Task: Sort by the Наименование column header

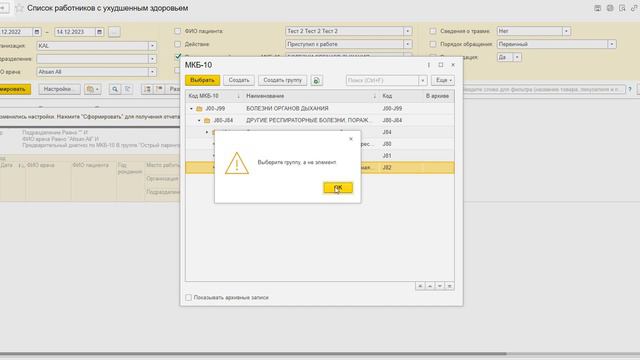Action: pos(311,96)
